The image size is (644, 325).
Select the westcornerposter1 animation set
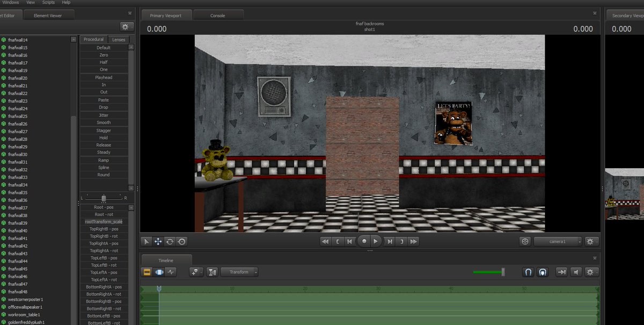tap(25, 299)
